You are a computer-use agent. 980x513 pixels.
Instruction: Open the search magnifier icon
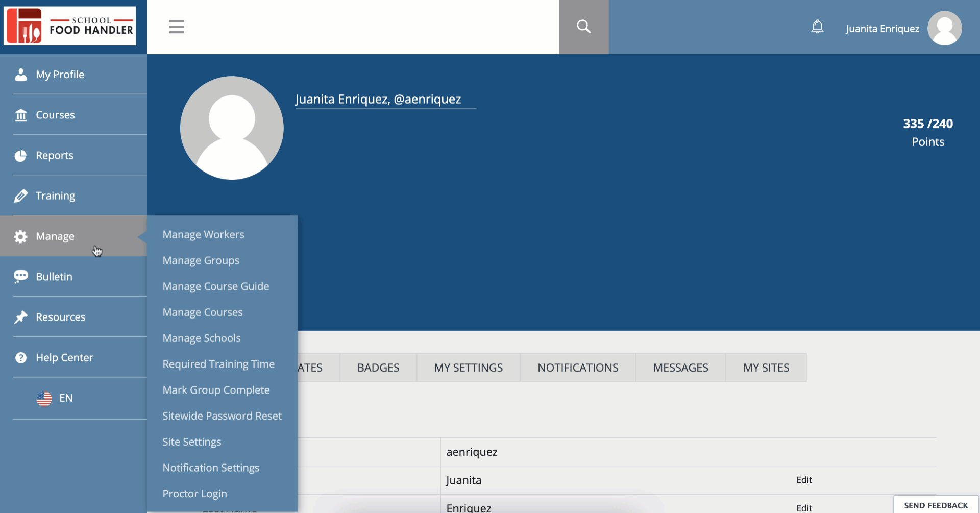tap(583, 27)
